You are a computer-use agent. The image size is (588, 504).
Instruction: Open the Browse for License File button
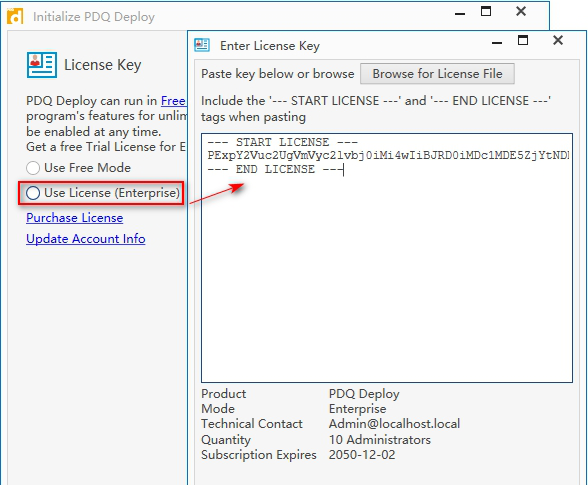[437, 74]
